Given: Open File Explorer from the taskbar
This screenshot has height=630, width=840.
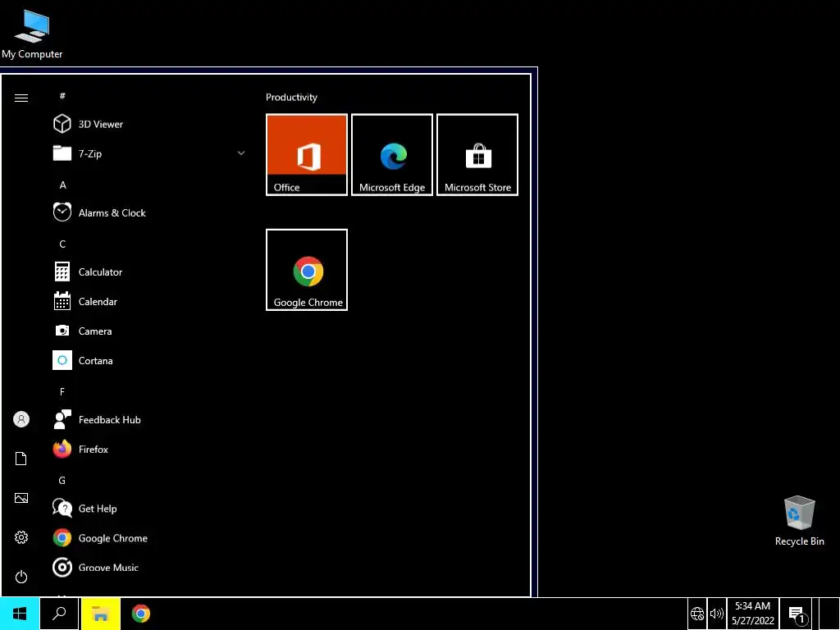Looking at the screenshot, I should (x=100, y=614).
